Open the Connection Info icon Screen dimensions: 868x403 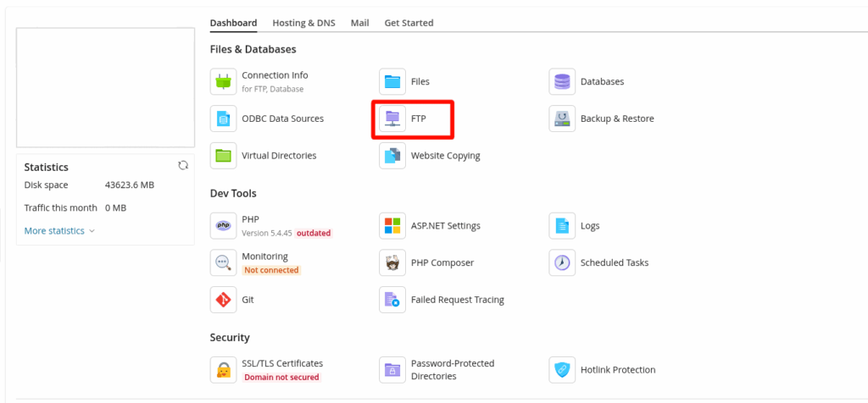[224, 82]
